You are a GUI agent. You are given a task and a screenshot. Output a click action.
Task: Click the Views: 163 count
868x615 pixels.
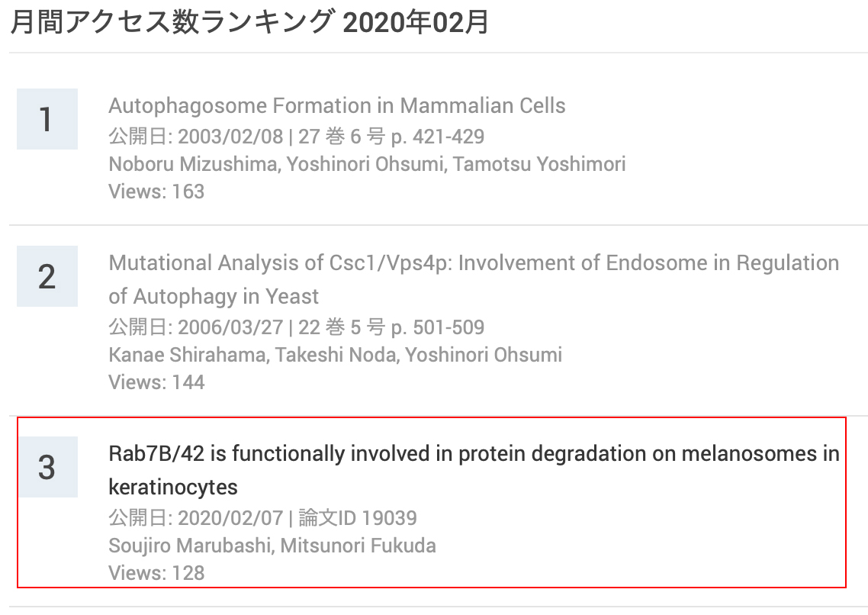156,191
